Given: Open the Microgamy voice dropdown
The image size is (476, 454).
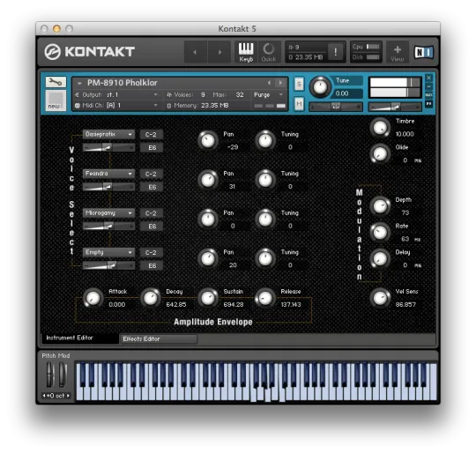Looking at the screenshot, I should (x=108, y=212).
